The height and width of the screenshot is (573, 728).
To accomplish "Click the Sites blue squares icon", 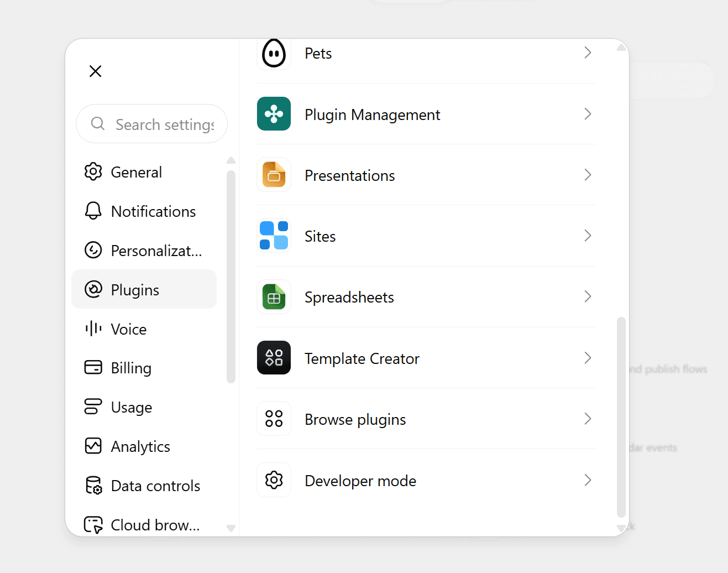I will coord(274,236).
